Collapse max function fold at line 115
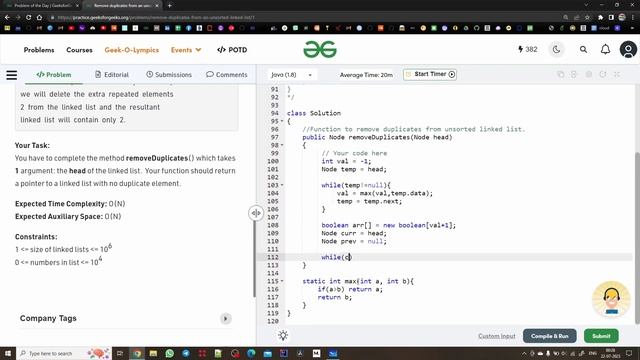Screen dimensions: 640x360 click(x=282, y=281)
